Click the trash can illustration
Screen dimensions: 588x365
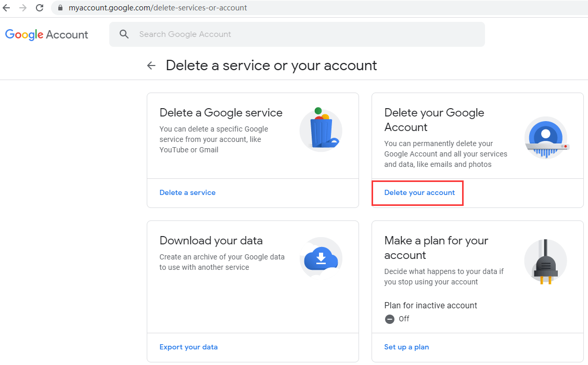click(321, 129)
